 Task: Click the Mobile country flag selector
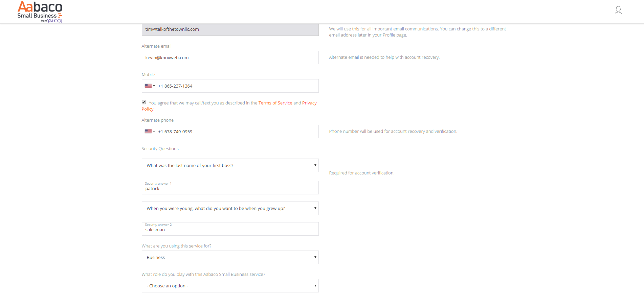pos(150,86)
